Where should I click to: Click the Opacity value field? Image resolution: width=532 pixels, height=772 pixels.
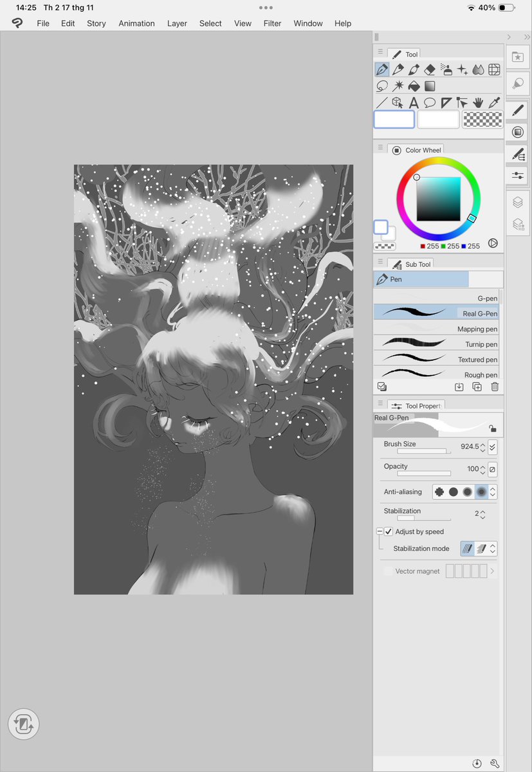click(473, 469)
